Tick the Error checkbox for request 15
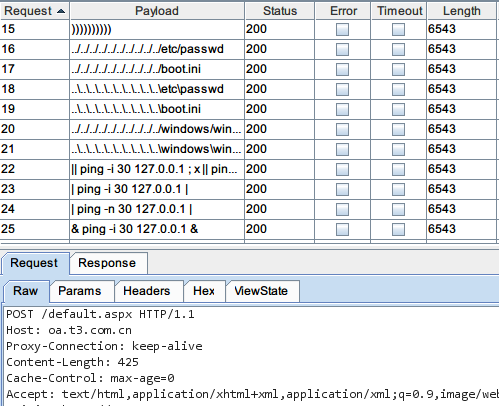499x406 pixels. (342, 29)
